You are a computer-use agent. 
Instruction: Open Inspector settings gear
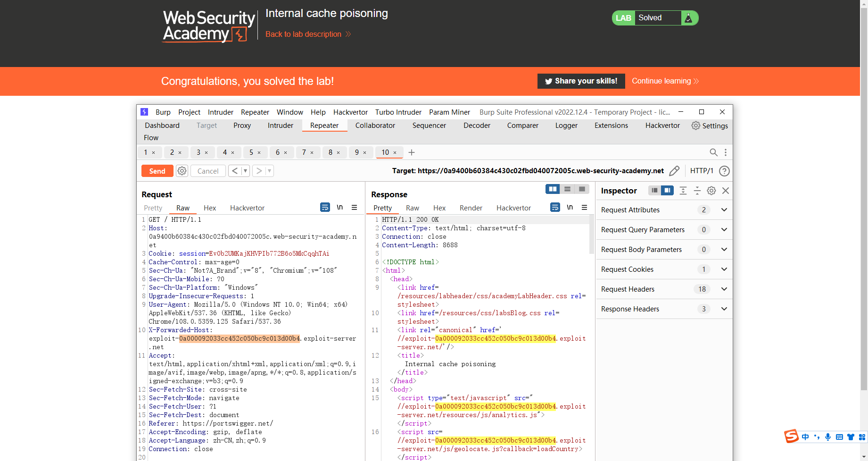(711, 191)
